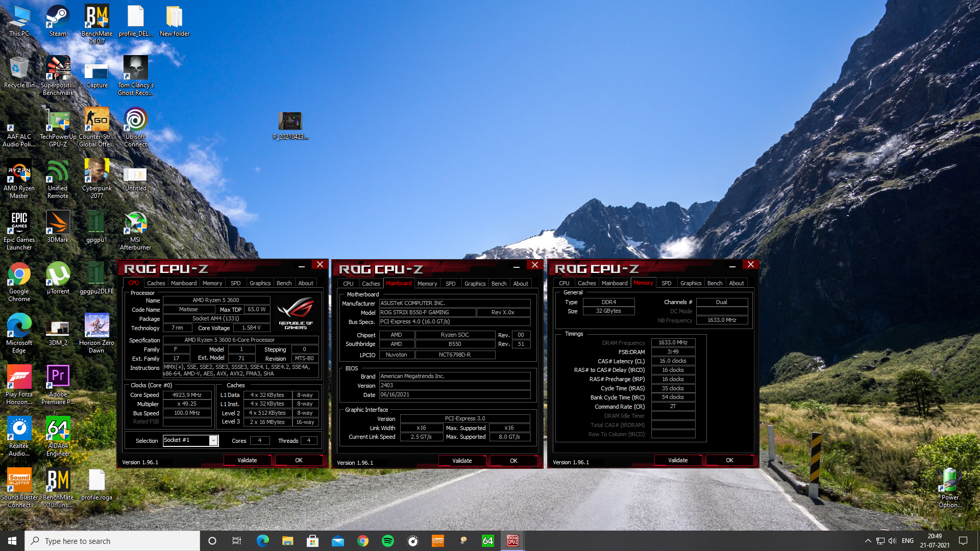Launch Superposition Benchmark shortcut
The height and width of the screenshot is (551, 980).
pos(58,76)
